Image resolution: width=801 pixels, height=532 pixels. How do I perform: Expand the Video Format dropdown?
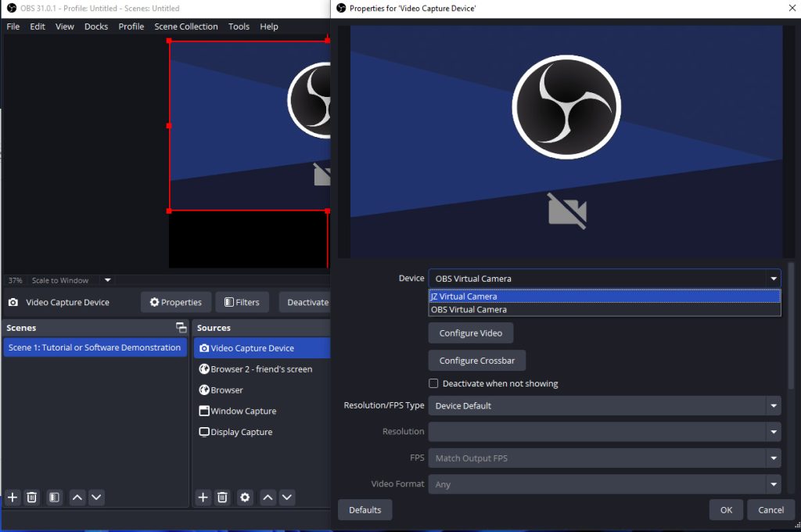pos(774,484)
